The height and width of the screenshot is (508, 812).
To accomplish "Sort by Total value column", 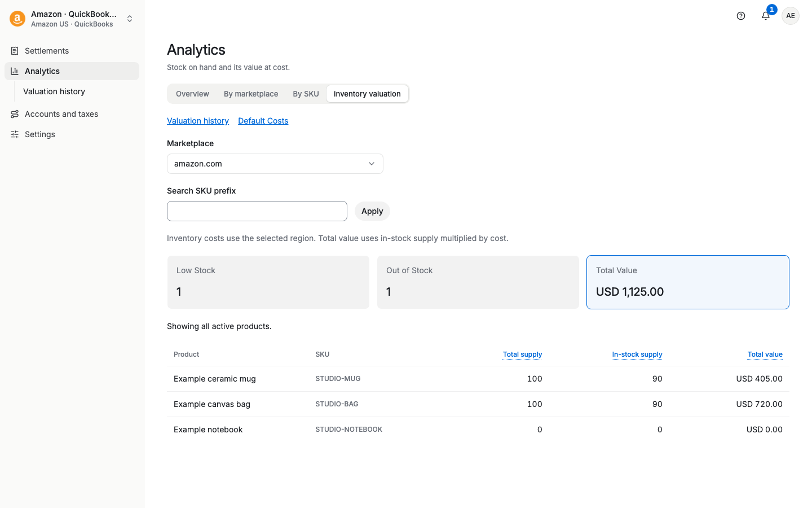I will [765, 354].
